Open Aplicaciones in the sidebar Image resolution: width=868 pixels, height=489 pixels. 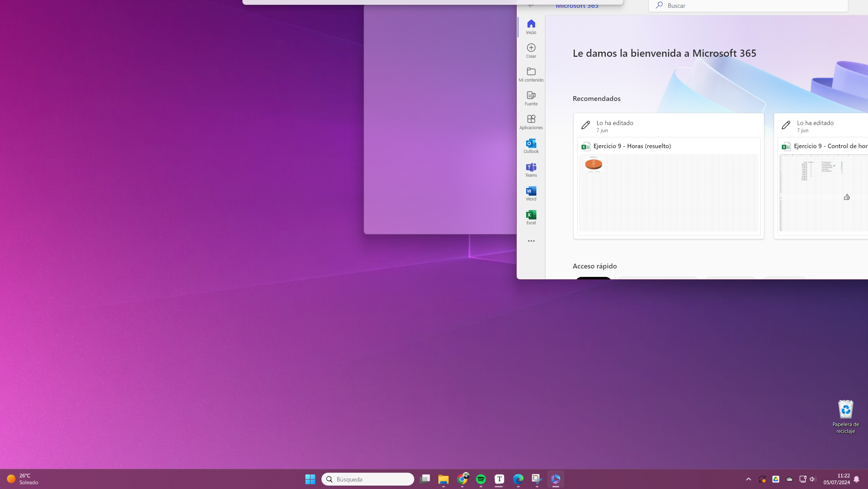pos(531,122)
